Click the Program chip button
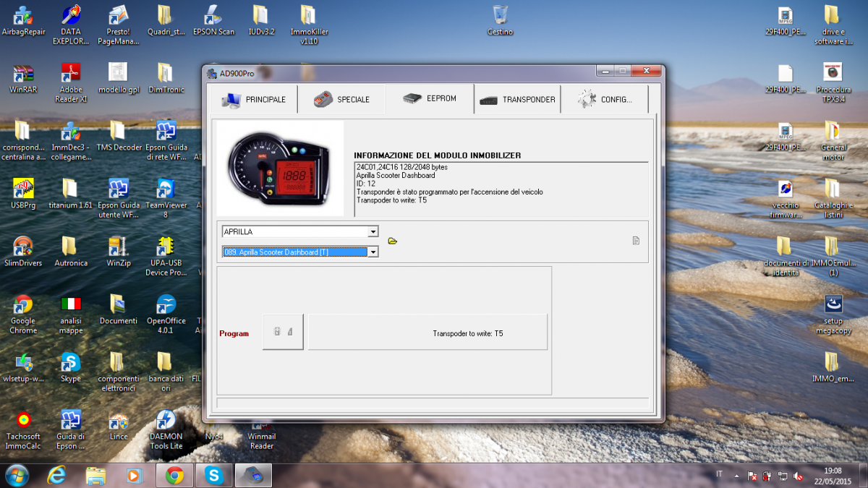Screen dimensions: 868x488 click(283, 332)
